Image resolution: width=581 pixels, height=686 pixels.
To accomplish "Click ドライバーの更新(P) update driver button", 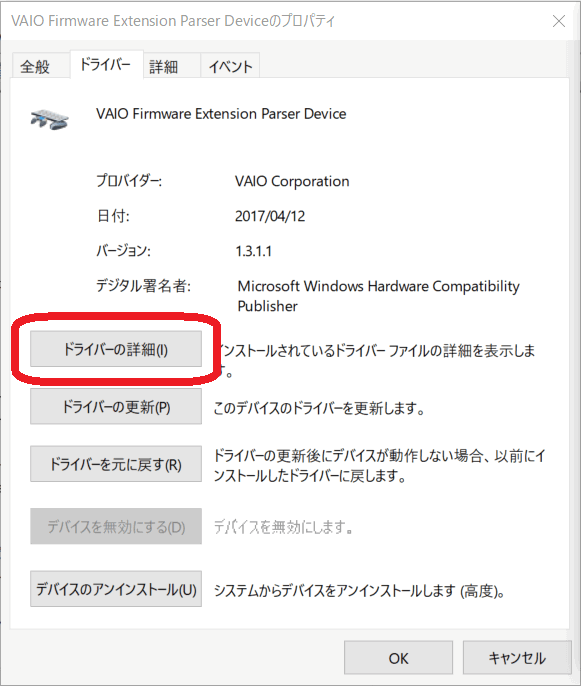I will 116,406.
